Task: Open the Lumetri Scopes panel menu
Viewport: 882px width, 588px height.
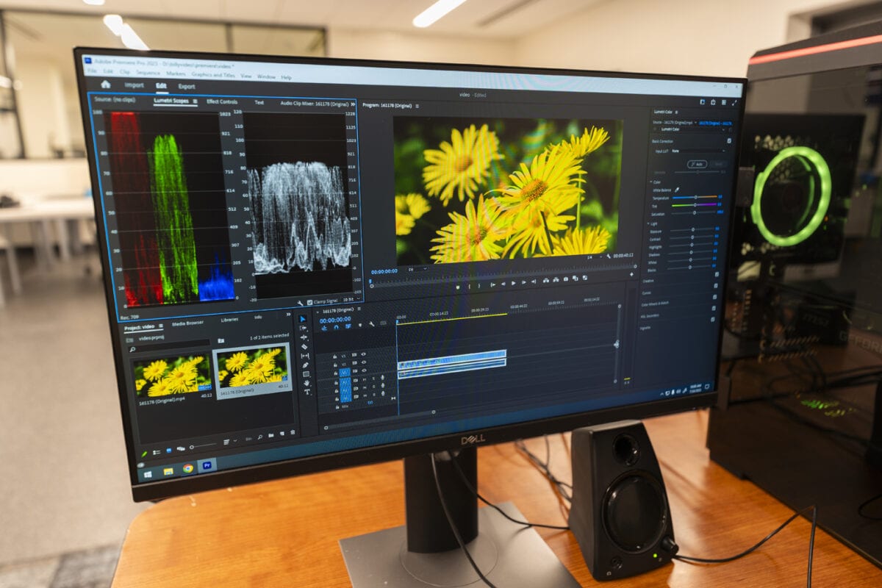Action: tap(196, 101)
